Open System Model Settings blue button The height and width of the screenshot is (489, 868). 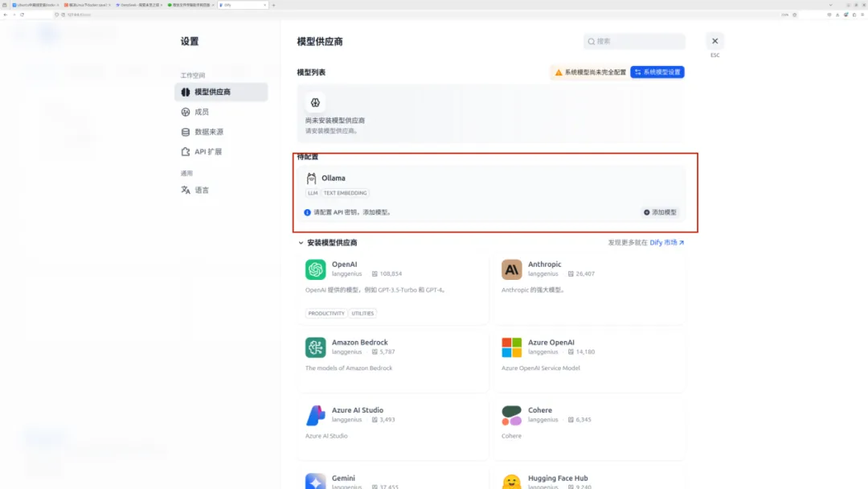657,72
